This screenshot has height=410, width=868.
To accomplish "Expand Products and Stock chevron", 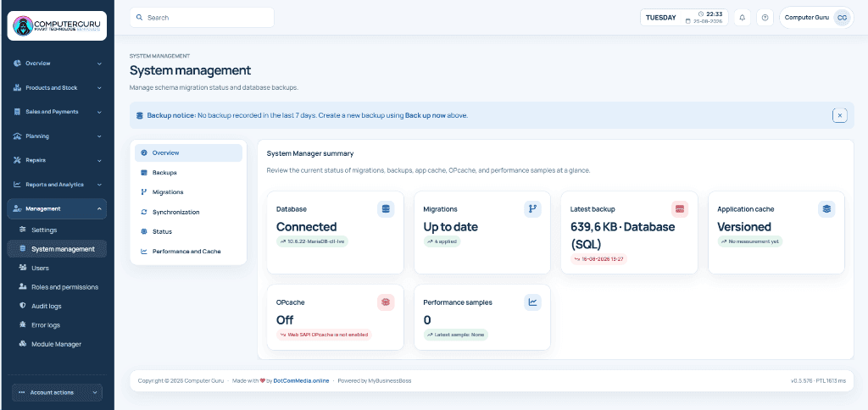I will tap(100, 87).
